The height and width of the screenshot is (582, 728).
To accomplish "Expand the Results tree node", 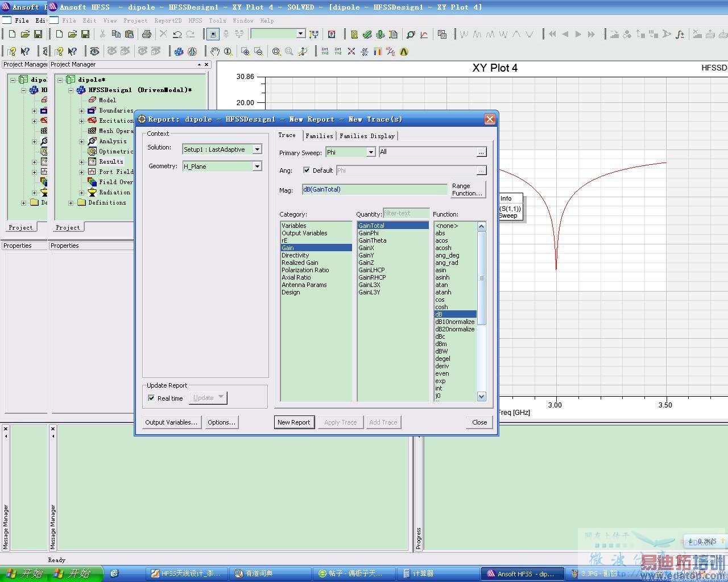I will (x=81, y=162).
